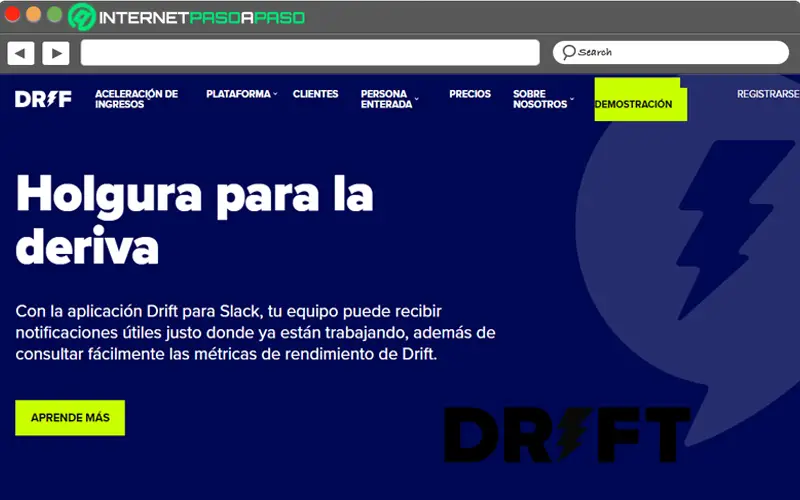
Task: Close the window with red button
Action: coord(12,14)
